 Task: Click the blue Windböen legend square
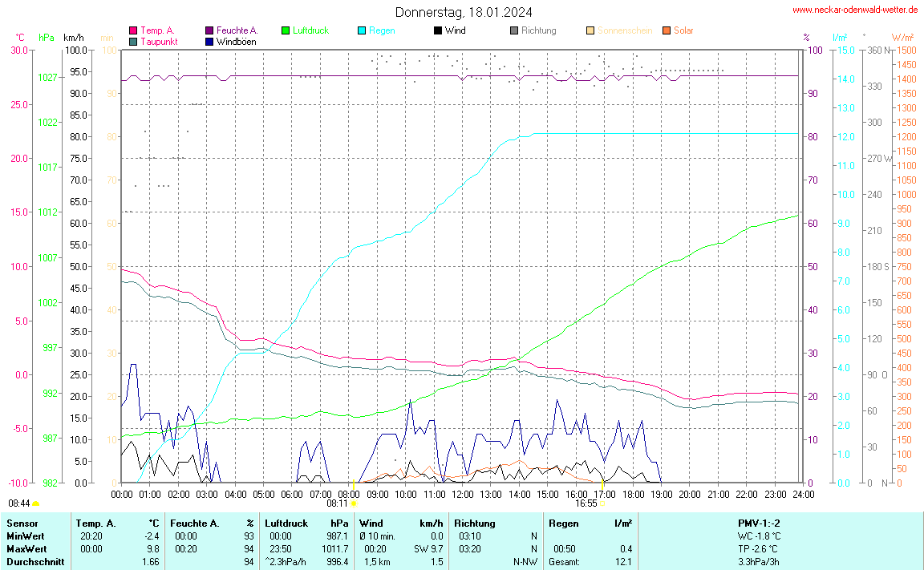tap(210, 41)
